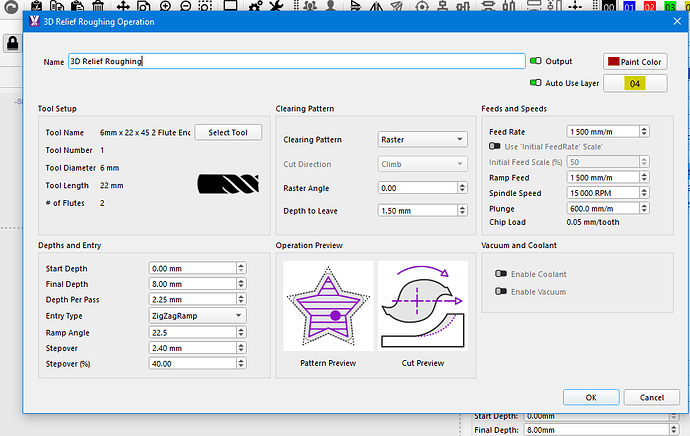The width and height of the screenshot is (690, 436).
Task: Click the single person silhouette icon
Action: (x=330, y=6)
